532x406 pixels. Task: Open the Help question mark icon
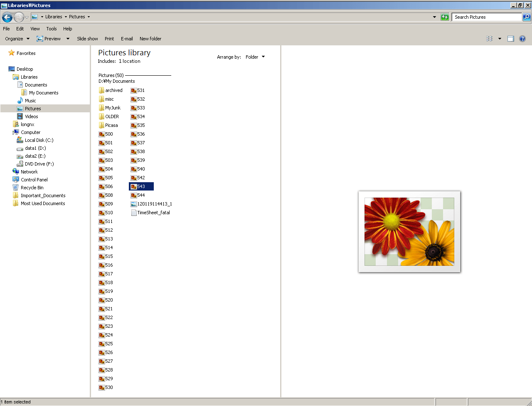coord(522,39)
